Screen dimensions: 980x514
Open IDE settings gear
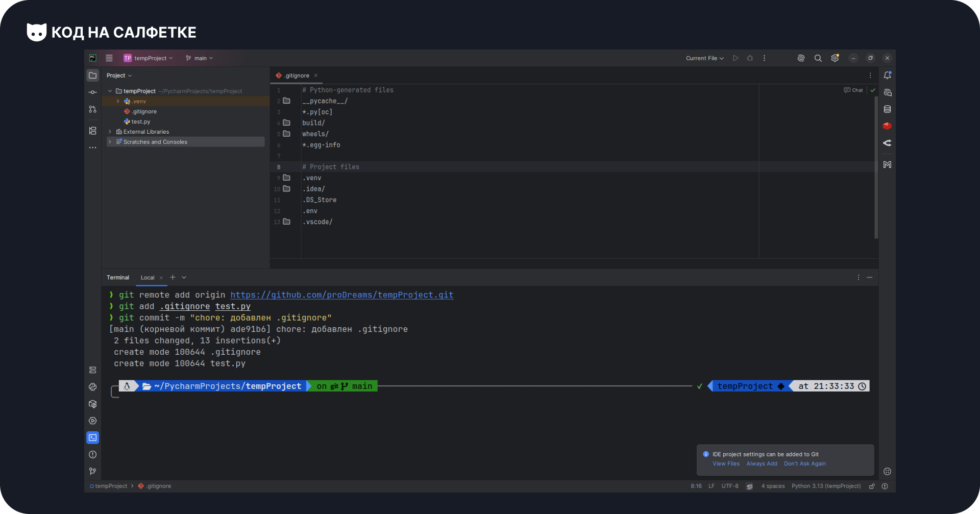(835, 58)
